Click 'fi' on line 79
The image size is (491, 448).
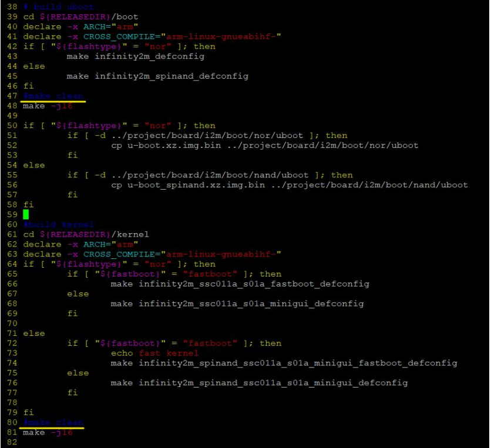(28, 412)
